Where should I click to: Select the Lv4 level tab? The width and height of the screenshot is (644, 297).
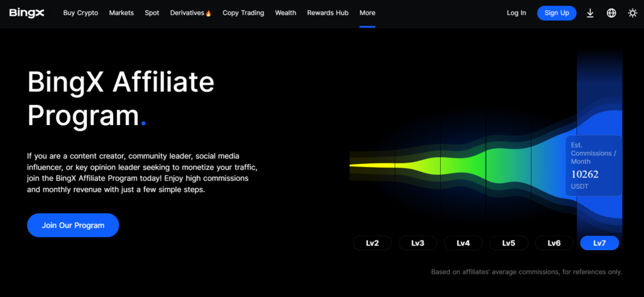(x=464, y=243)
